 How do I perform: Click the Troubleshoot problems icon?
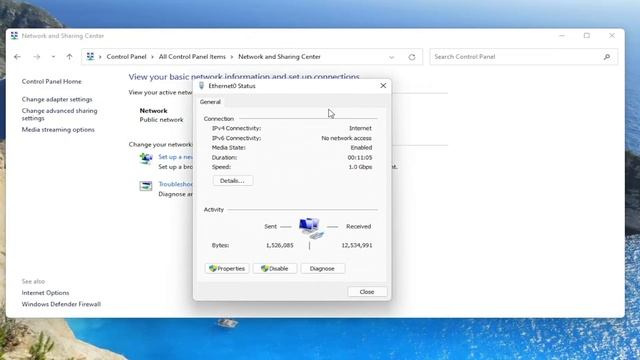pyautogui.click(x=146, y=186)
